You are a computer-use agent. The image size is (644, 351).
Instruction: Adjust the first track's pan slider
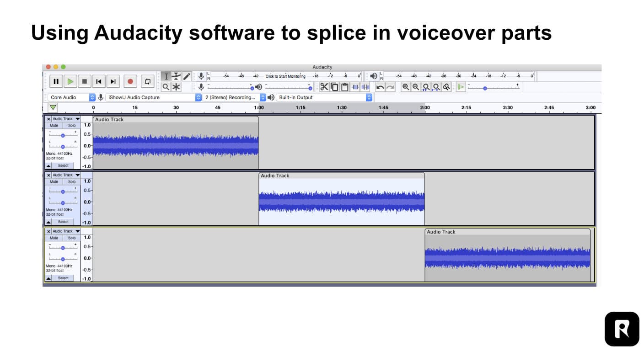click(x=63, y=146)
